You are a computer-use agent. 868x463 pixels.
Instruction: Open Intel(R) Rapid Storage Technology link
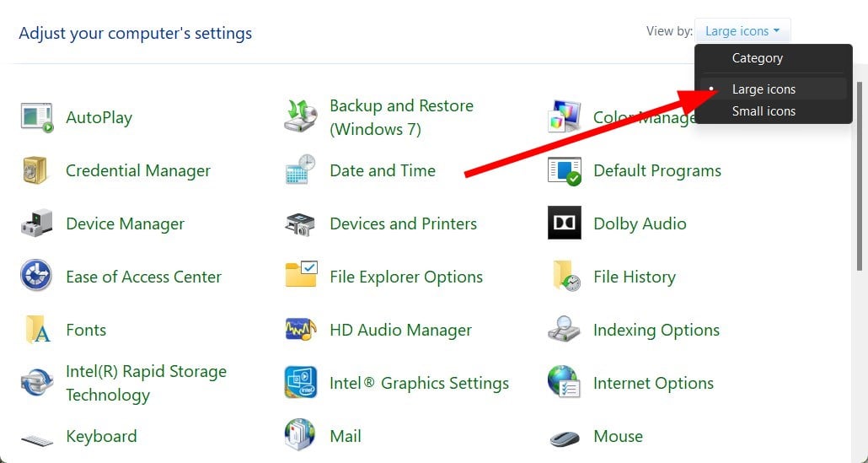point(146,383)
